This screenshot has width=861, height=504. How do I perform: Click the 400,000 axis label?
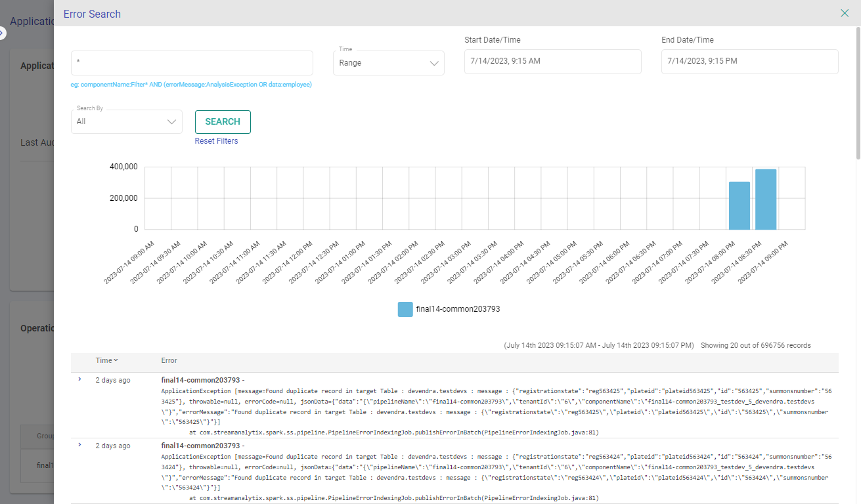point(123,167)
